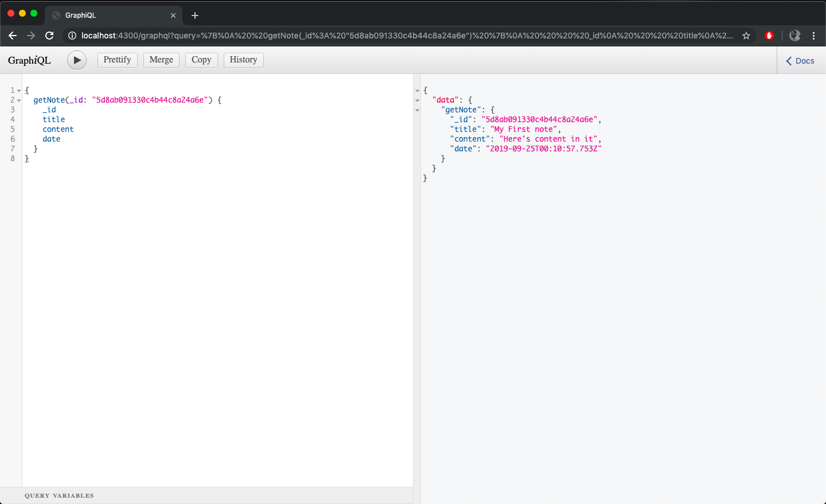
Task: Click the date field in the query editor
Action: (x=52, y=139)
